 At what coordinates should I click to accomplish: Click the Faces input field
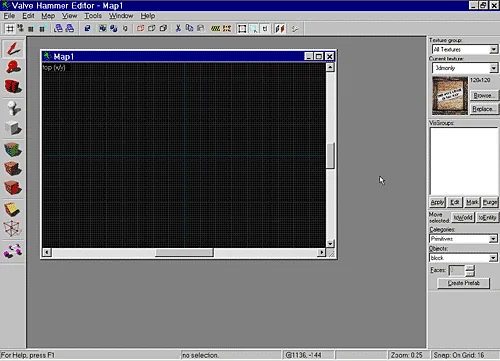tap(457, 270)
